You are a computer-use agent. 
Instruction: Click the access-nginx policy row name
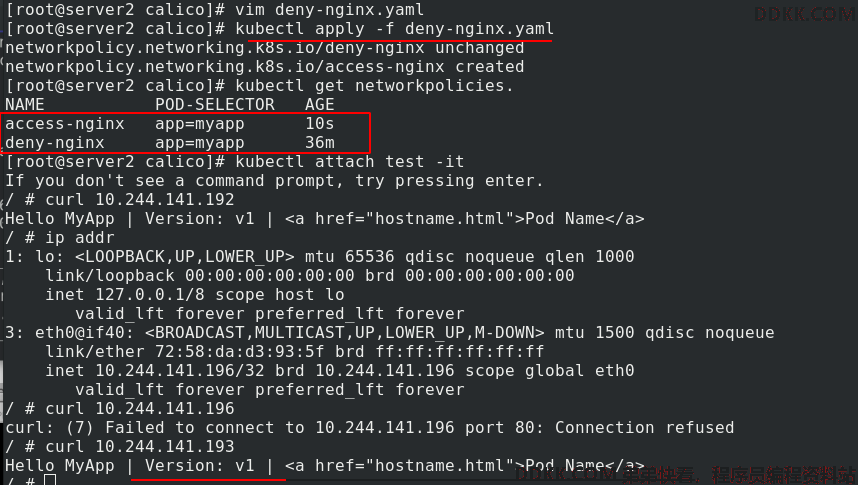point(65,124)
